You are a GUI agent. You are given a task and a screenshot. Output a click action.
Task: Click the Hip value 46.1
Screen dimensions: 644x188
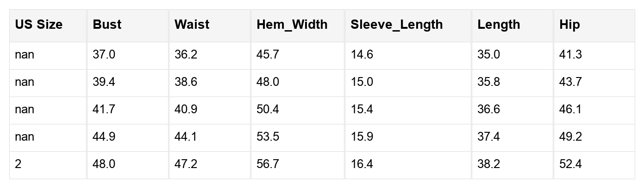click(x=570, y=110)
